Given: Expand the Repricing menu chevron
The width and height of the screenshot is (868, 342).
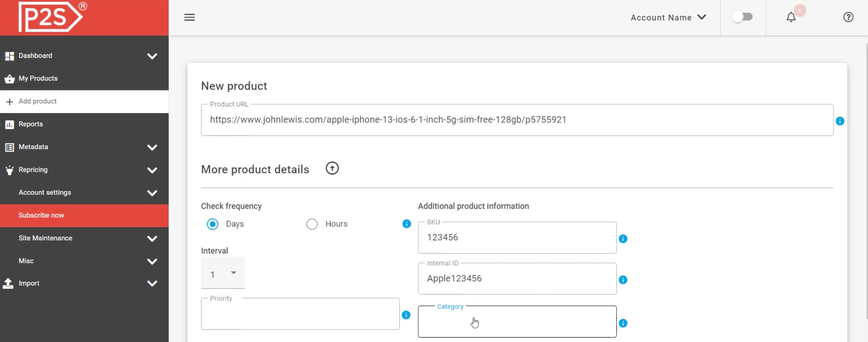Looking at the screenshot, I should click(x=152, y=170).
